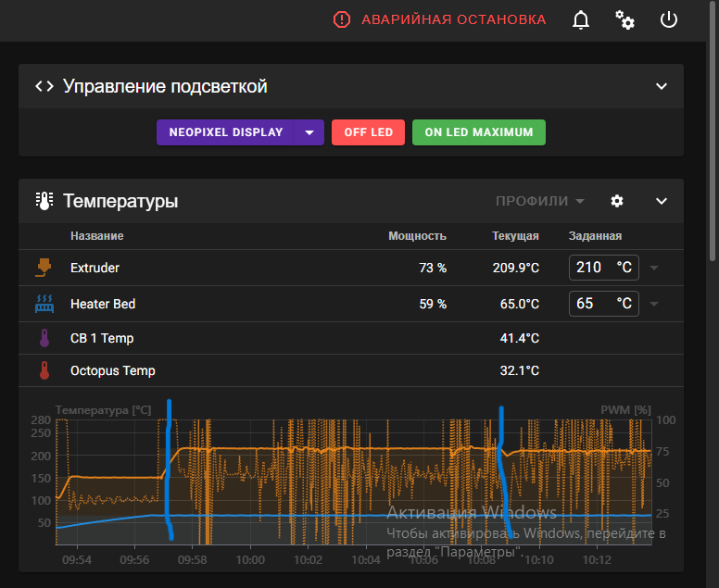Run the NEOPIXEL DISPLAY macro
Image resolution: width=719 pixels, height=588 pixels.
[225, 132]
